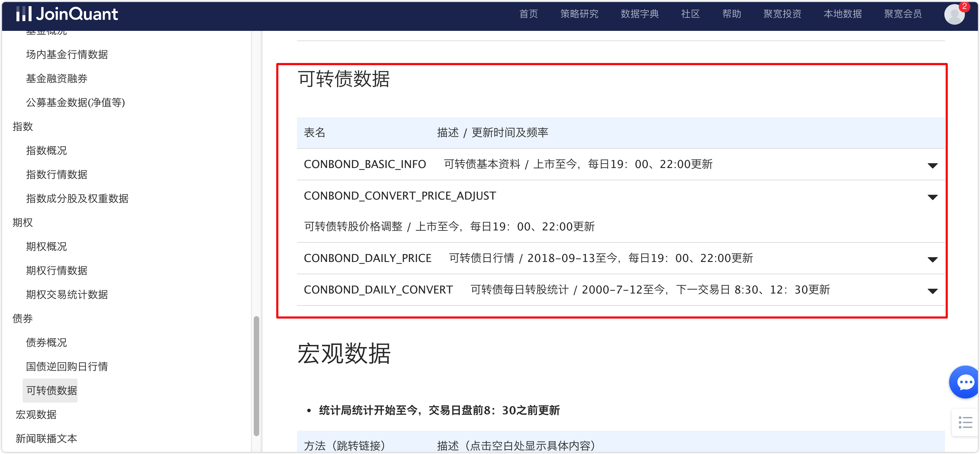Click the JoinQuant logo
980x454 pixels.
(x=67, y=14)
